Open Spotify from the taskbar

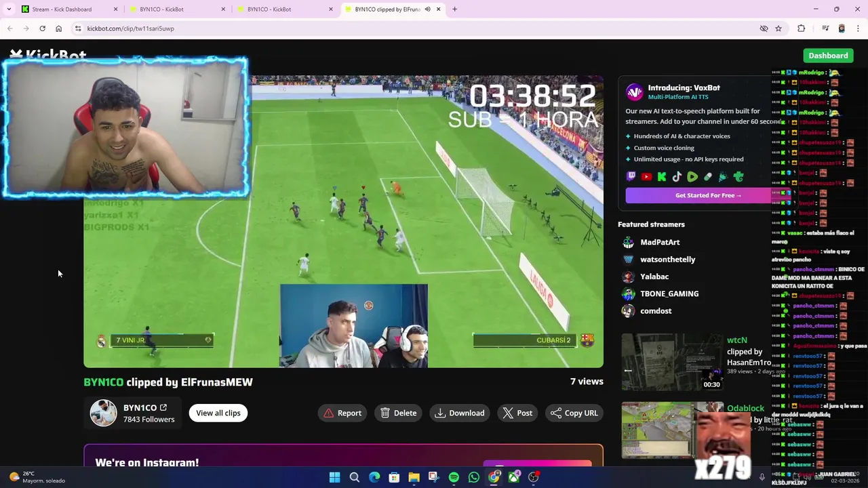454,477
